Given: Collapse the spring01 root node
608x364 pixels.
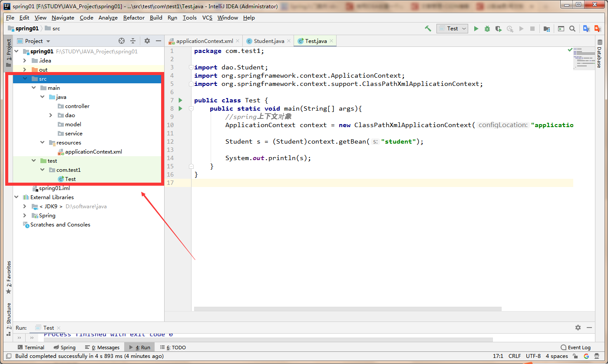Looking at the screenshot, I should [x=17, y=51].
